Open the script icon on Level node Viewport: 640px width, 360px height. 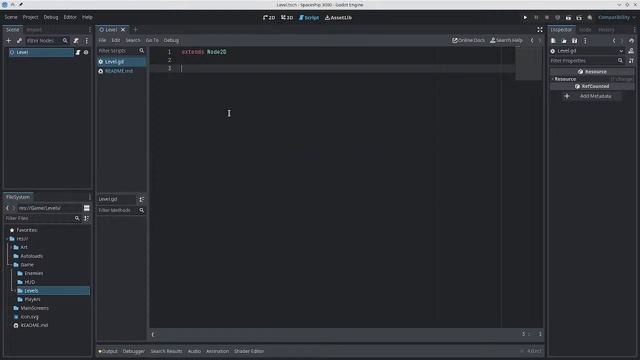point(78,52)
